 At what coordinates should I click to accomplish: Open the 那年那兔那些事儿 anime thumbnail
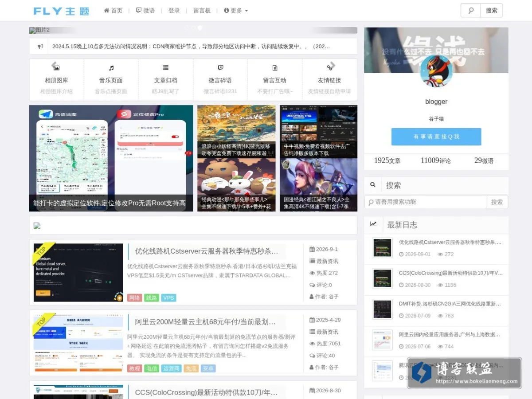[236, 185]
